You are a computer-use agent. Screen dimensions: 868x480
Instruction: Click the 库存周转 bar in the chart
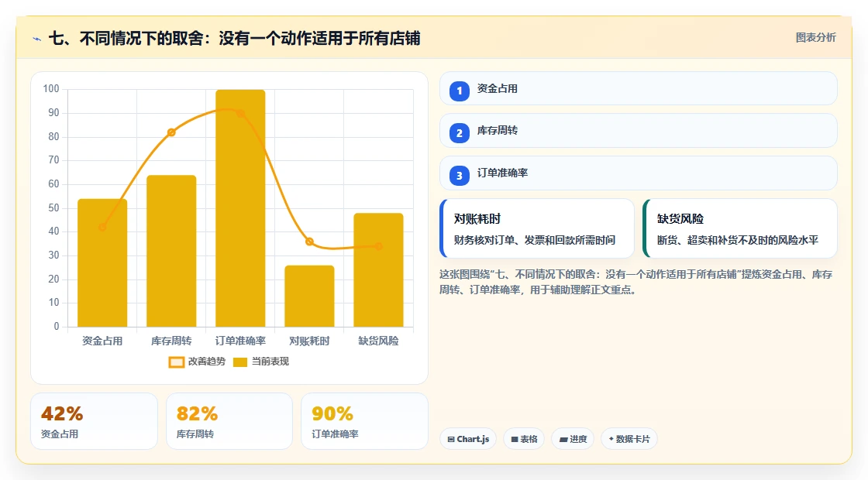click(x=171, y=251)
